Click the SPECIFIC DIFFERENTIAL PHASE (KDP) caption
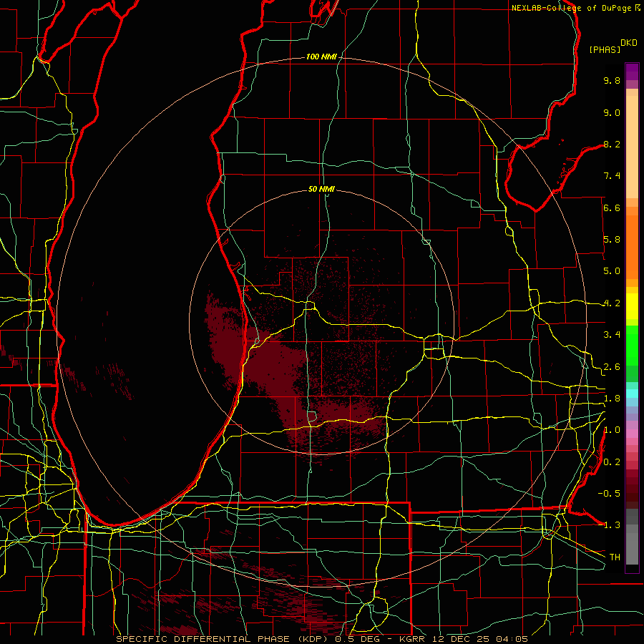644x644 pixels. pyautogui.click(x=224, y=639)
